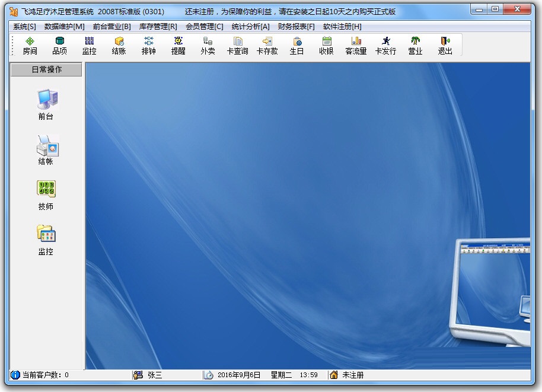Minimize the application window

coord(479,9)
